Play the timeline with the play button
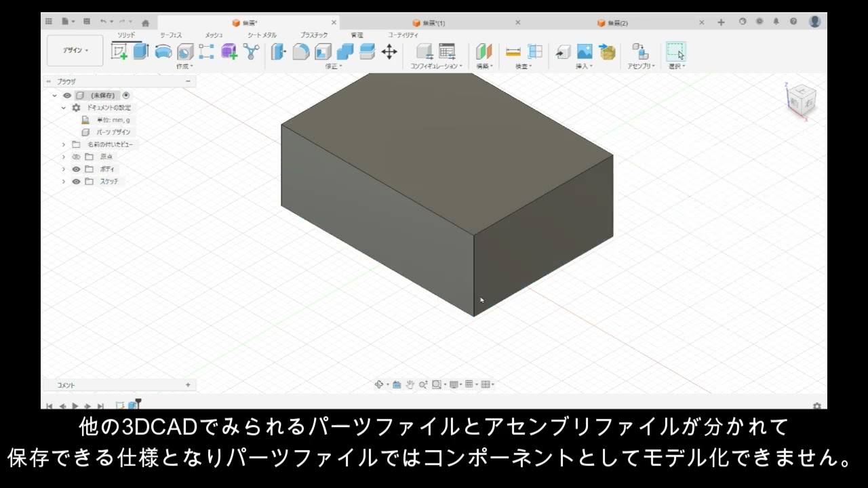This screenshot has width=868, height=488. click(75, 406)
